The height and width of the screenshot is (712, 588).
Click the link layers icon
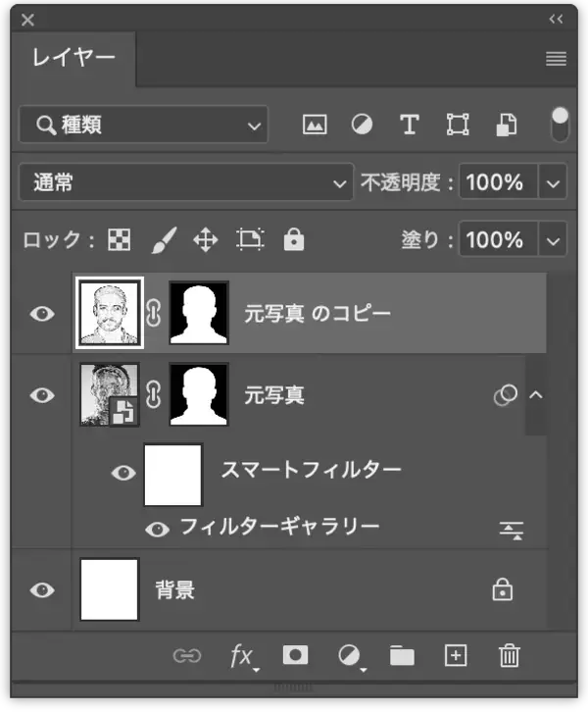tap(187, 656)
